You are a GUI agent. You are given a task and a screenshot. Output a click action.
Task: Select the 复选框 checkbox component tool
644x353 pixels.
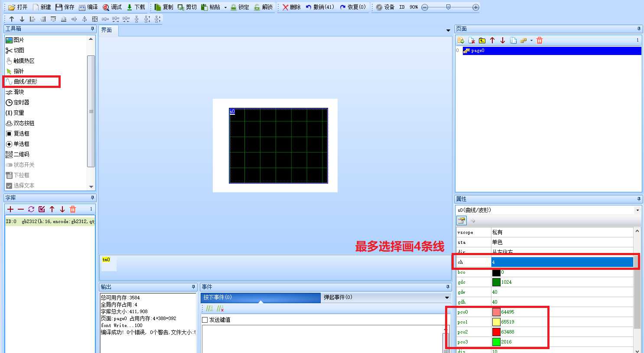[x=18, y=133]
